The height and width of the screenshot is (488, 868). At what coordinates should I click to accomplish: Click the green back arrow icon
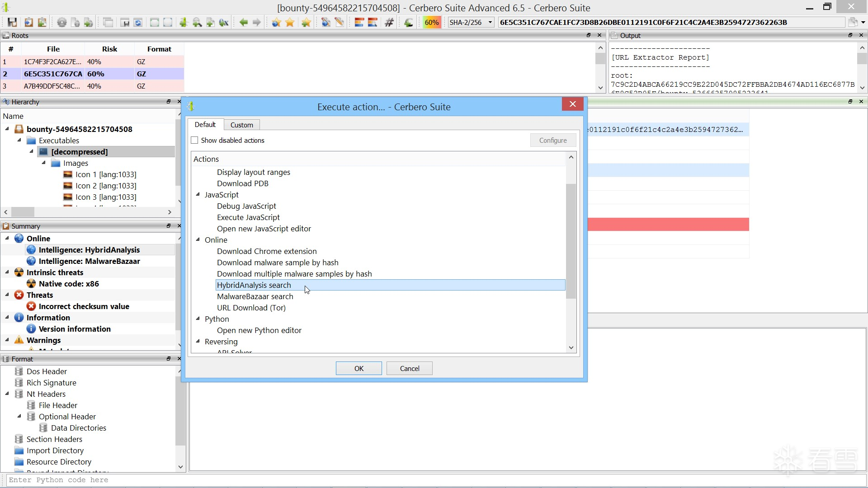[243, 22]
